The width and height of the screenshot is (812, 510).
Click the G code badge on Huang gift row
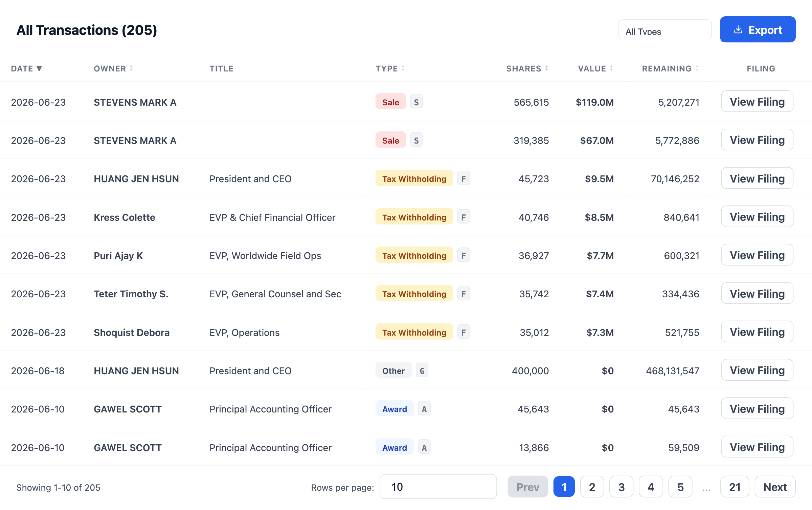422,370
